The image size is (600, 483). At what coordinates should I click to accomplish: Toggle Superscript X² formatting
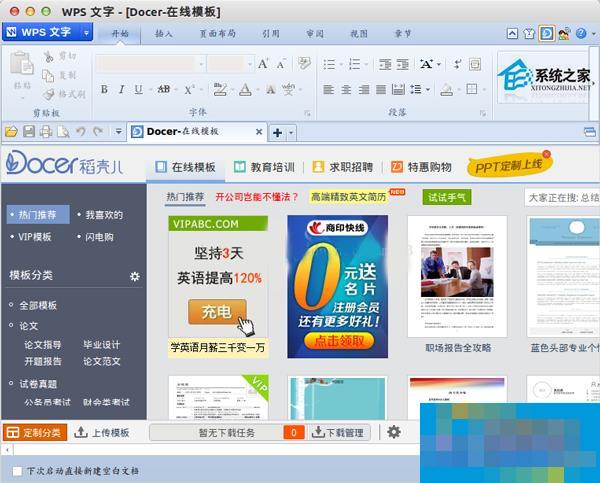coord(189,90)
